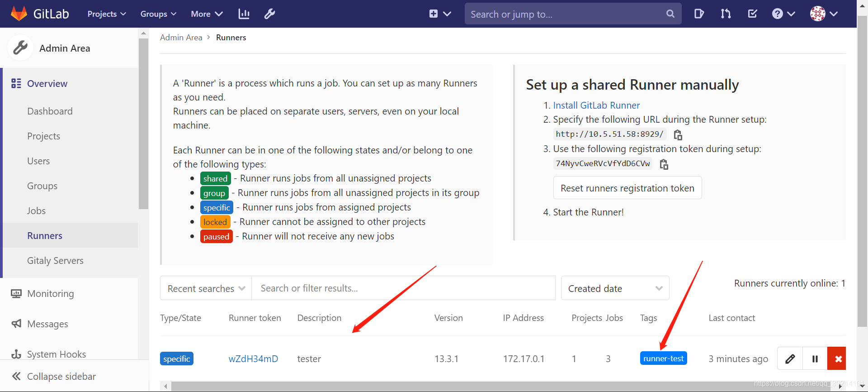Click the Admin Area breadcrumb link

[181, 38]
